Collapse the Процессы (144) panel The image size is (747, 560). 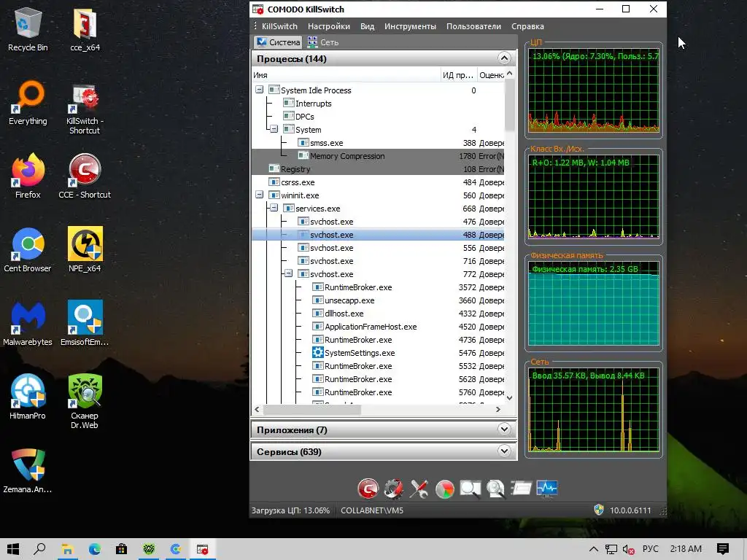point(504,58)
